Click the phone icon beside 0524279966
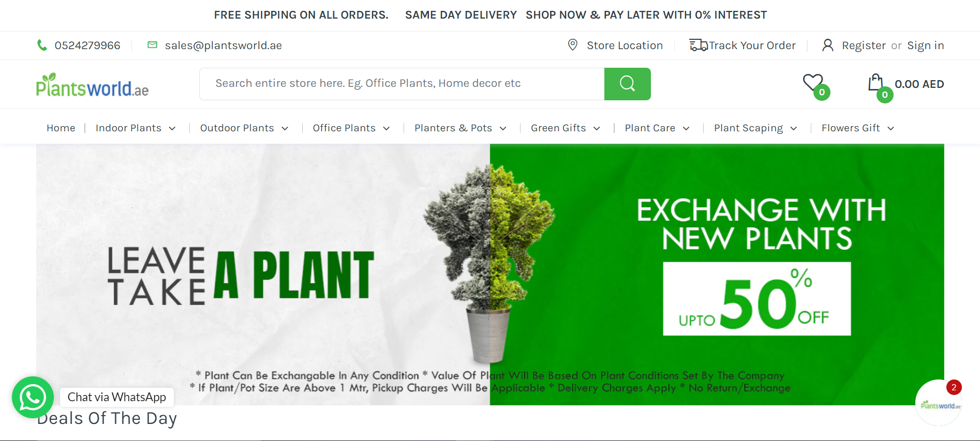Screen dimensions: 980x441 [x=42, y=45]
